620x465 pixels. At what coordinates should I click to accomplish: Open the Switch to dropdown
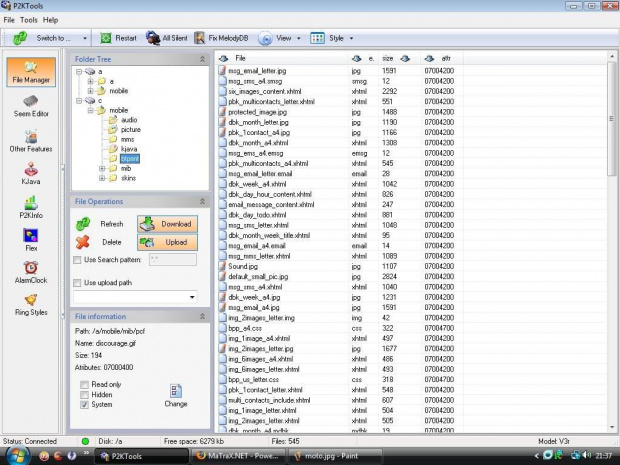[x=48, y=38]
